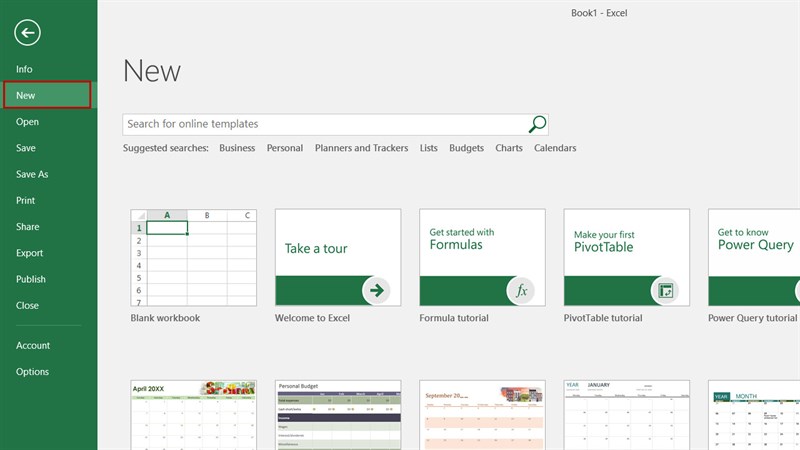
Task: Click Export in the sidebar
Action: click(x=29, y=253)
